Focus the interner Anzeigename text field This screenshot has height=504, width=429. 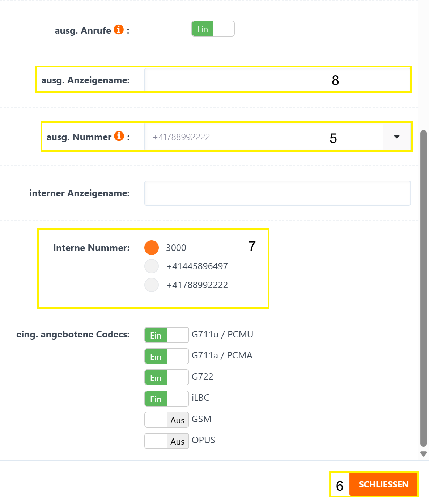coord(277,193)
